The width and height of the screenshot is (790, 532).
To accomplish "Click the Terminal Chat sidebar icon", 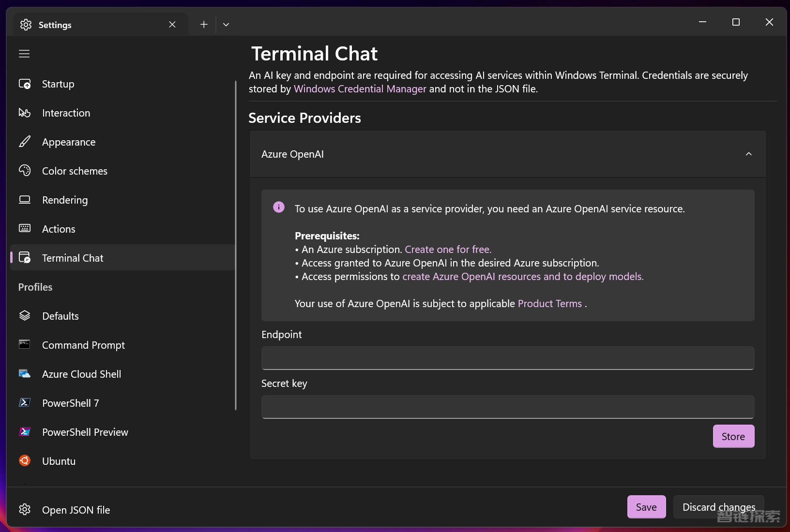I will pyautogui.click(x=25, y=258).
